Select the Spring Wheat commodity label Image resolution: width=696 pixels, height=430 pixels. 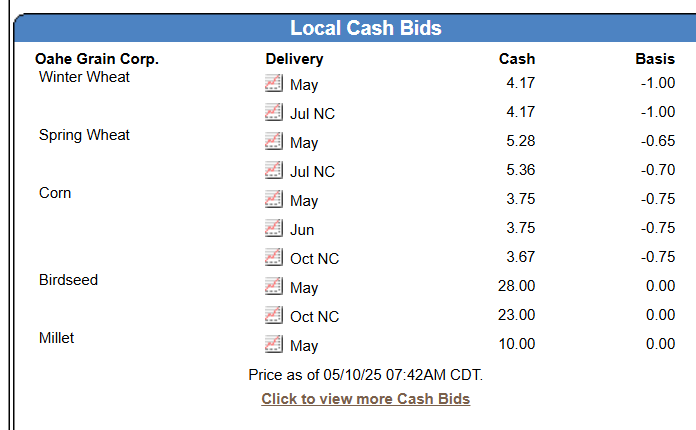coord(84,135)
